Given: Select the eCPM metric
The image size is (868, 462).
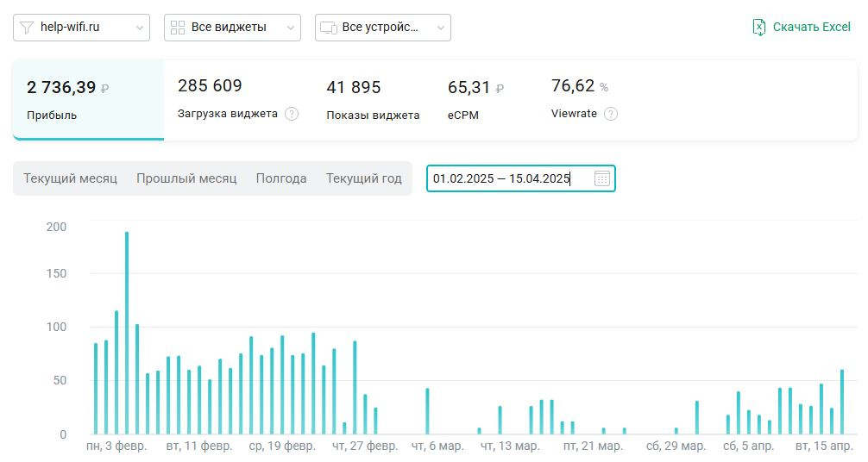Looking at the screenshot, I should coord(463,115).
